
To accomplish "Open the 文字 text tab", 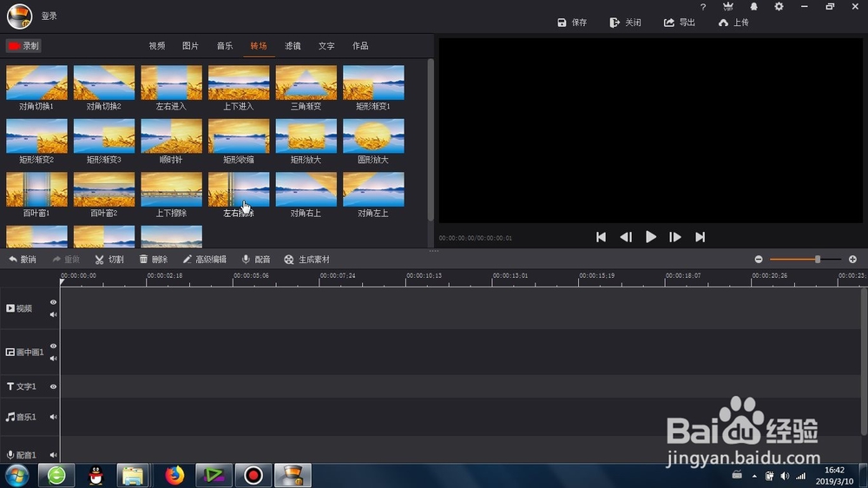I will pyautogui.click(x=326, y=46).
